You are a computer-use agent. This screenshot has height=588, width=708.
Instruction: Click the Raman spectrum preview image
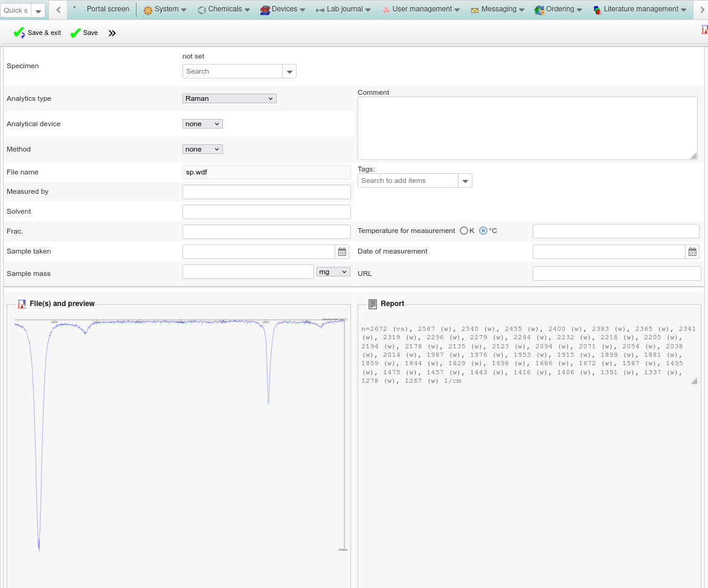(180, 435)
